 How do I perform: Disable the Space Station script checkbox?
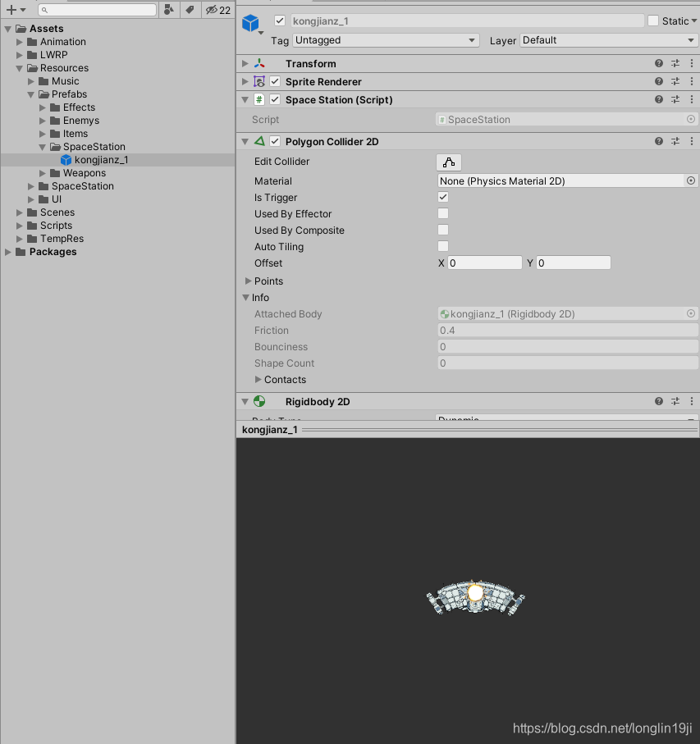275,99
